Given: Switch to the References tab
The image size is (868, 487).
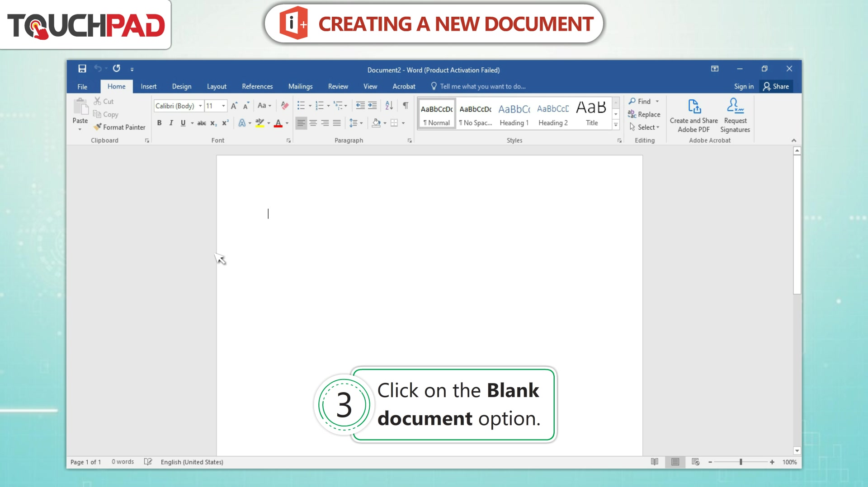Looking at the screenshot, I should 257,86.
